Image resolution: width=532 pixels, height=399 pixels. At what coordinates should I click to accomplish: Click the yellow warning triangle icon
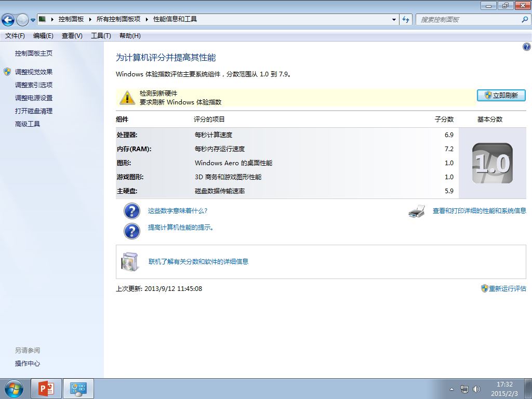(x=127, y=97)
